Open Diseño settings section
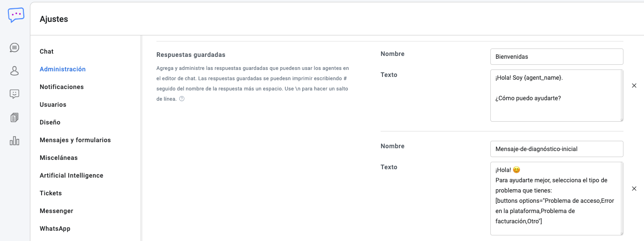644x241 pixels. click(x=50, y=122)
